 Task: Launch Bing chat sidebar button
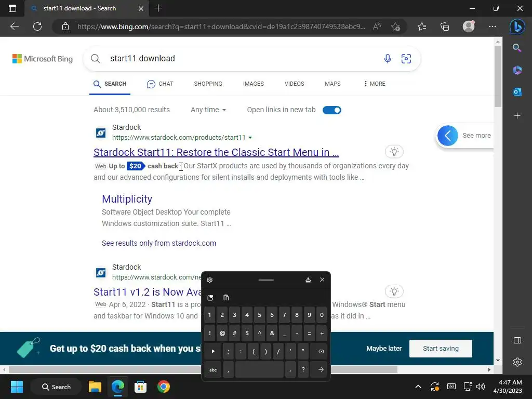[517, 26]
